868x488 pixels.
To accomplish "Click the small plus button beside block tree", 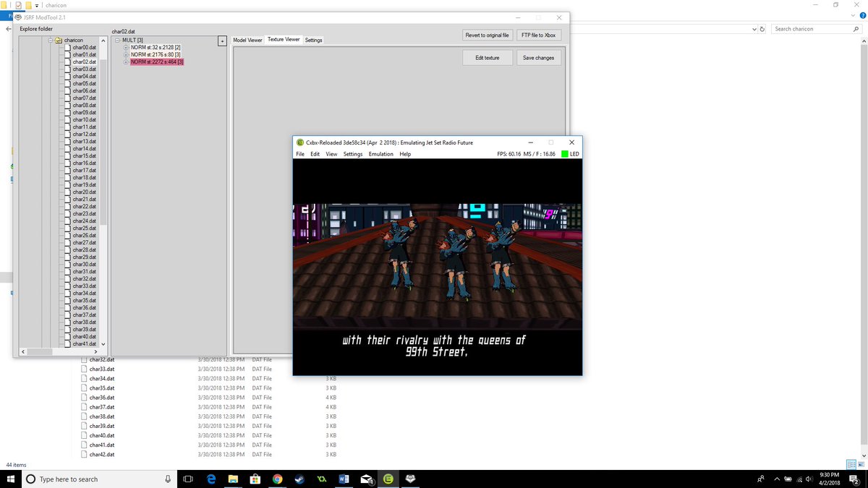I will [x=222, y=41].
